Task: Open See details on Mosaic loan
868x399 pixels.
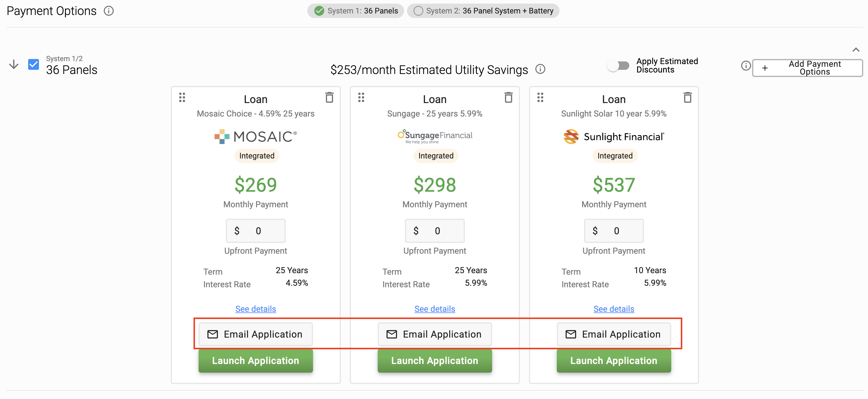Action: click(255, 309)
